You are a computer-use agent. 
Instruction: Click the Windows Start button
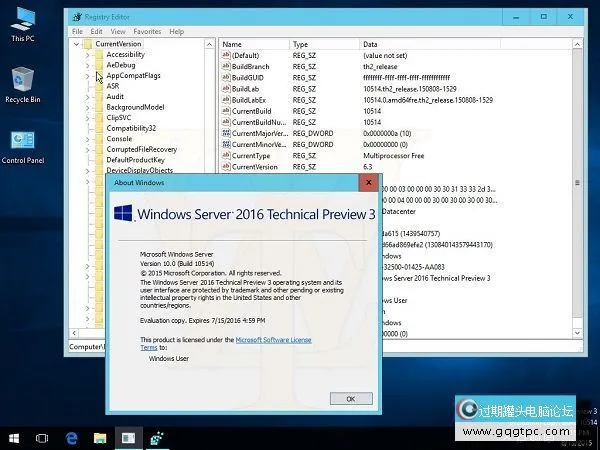tap(15, 437)
